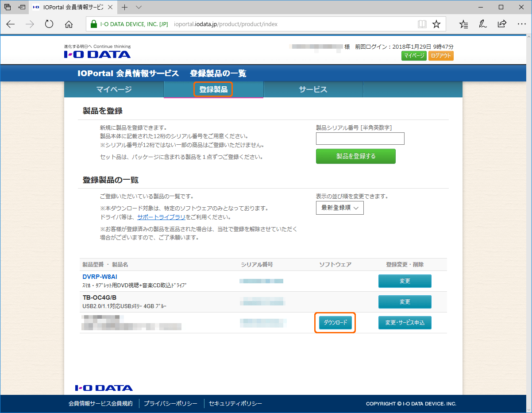Click the 製品型番・製品名 column header

[x=105, y=265]
